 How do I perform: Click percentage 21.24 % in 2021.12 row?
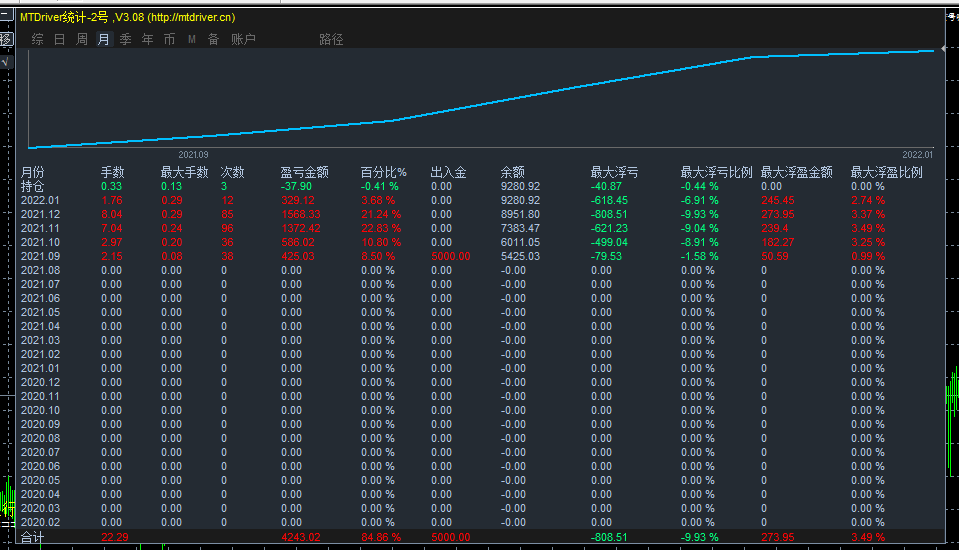(381, 214)
